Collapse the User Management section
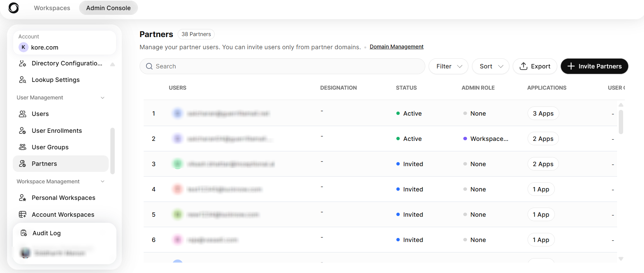 click(x=103, y=98)
